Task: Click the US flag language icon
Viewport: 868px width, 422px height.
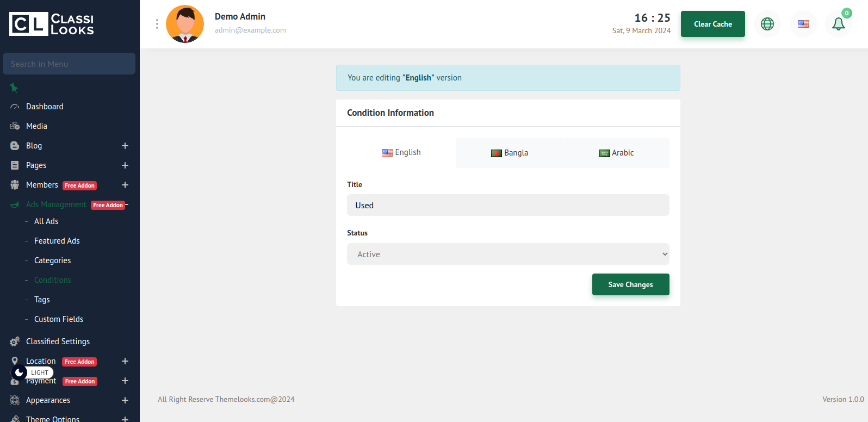Action: [803, 24]
